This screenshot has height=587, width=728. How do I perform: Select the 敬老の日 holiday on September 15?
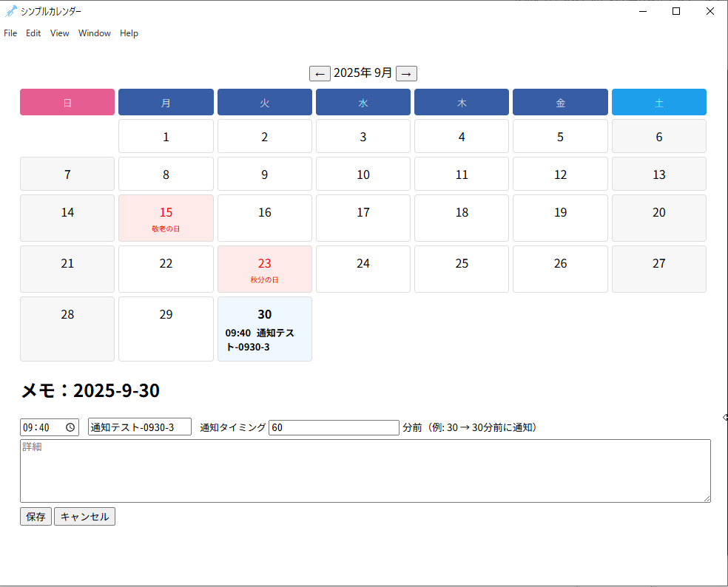point(166,217)
